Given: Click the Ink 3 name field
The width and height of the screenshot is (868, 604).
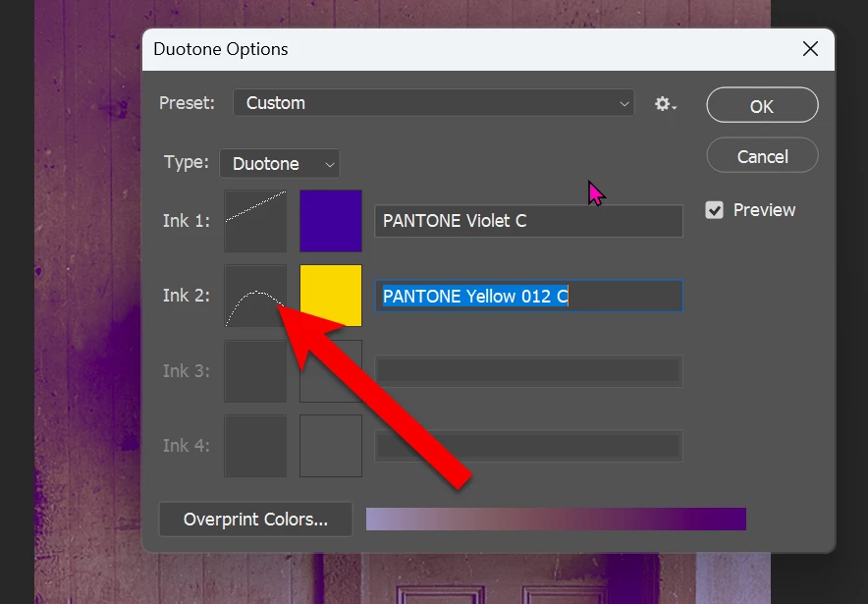Looking at the screenshot, I should click(528, 371).
